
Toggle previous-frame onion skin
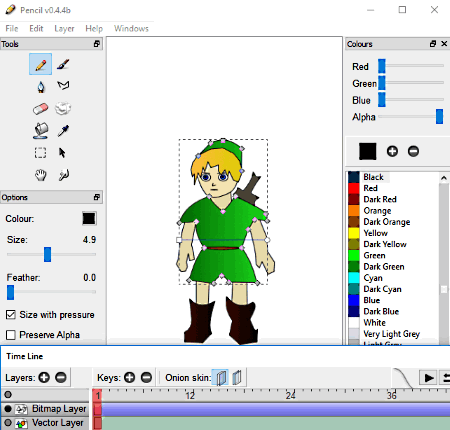221,377
